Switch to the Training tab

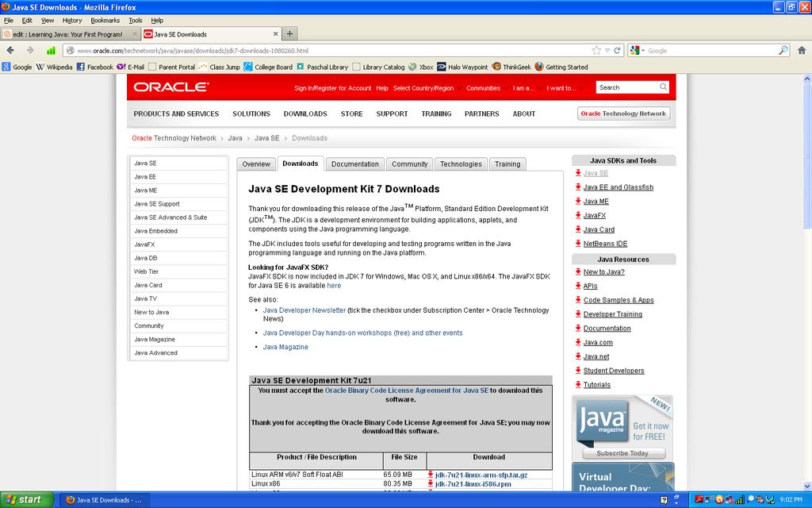(x=507, y=164)
